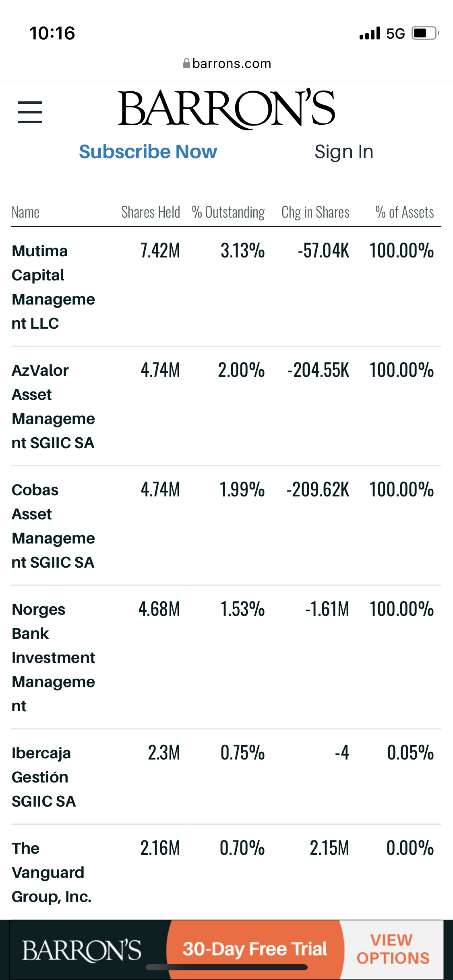Tap the 30-Day Free Trial banner
Image resolution: width=453 pixels, height=980 pixels.
click(255, 949)
